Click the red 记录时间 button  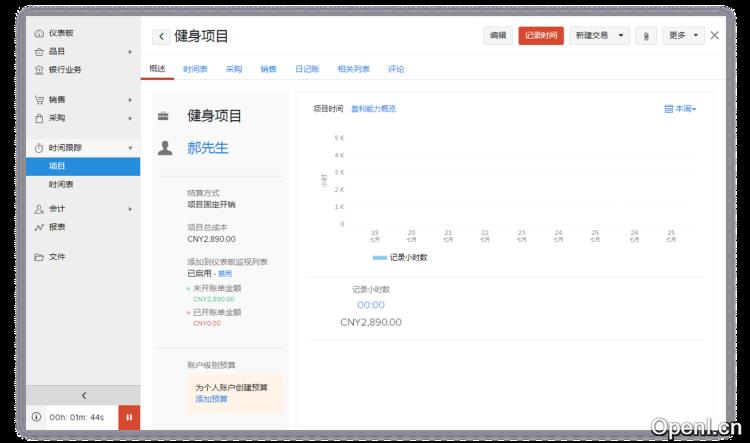[x=540, y=36]
